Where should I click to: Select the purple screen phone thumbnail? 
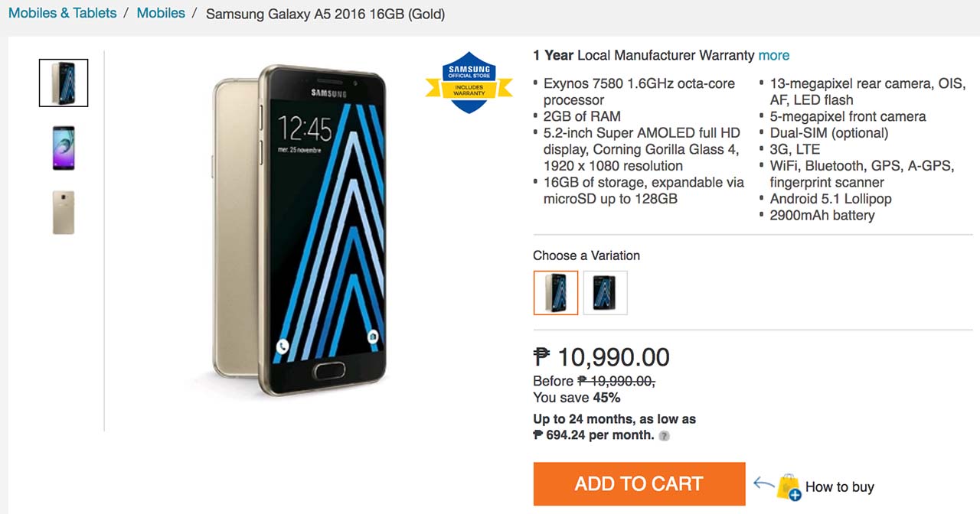[64, 148]
